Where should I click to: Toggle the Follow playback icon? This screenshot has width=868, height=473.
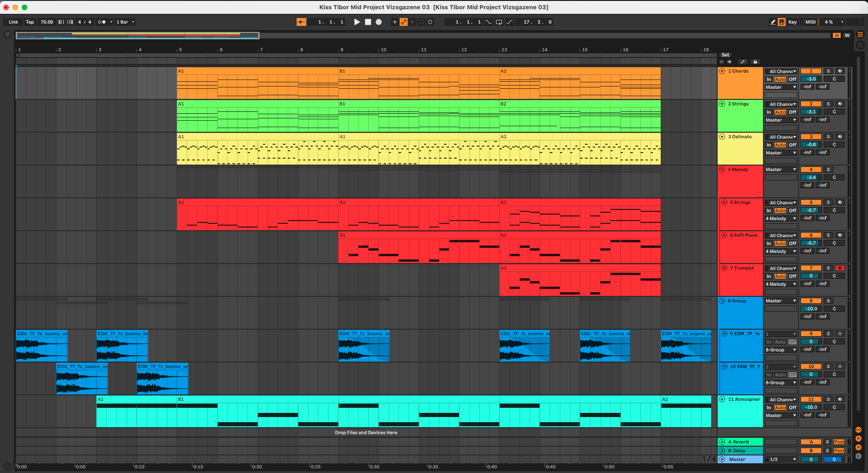pos(301,22)
